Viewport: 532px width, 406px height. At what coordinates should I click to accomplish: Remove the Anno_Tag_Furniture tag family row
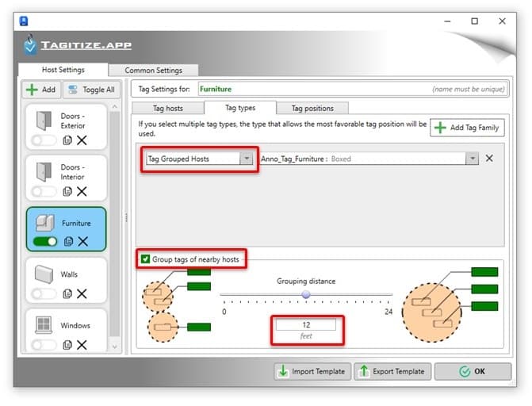click(x=489, y=158)
